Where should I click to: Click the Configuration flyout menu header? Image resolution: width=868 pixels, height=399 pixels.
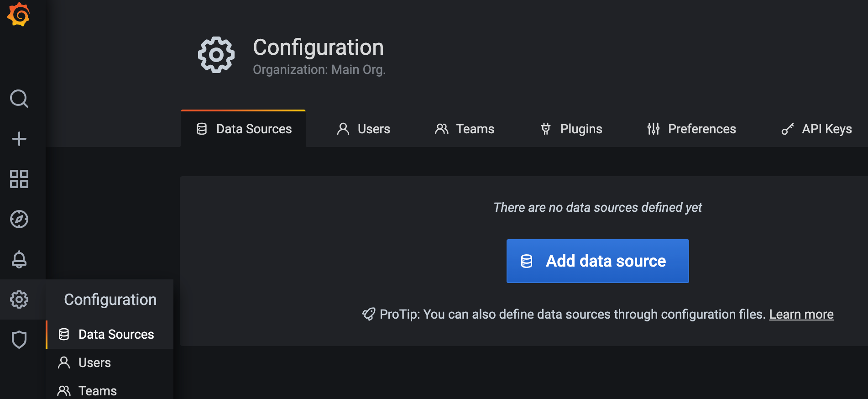click(110, 299)
